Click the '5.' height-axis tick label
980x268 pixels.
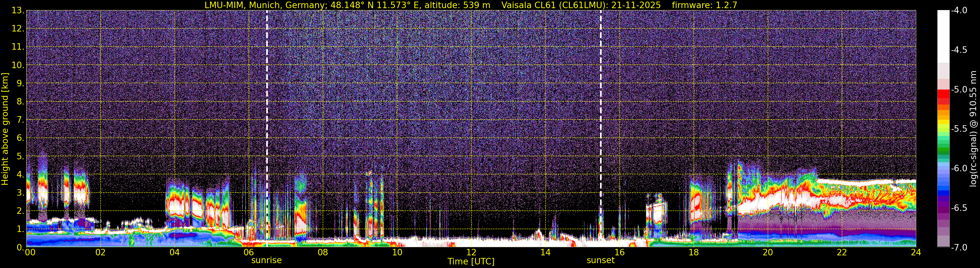click(x=20, y=156)
